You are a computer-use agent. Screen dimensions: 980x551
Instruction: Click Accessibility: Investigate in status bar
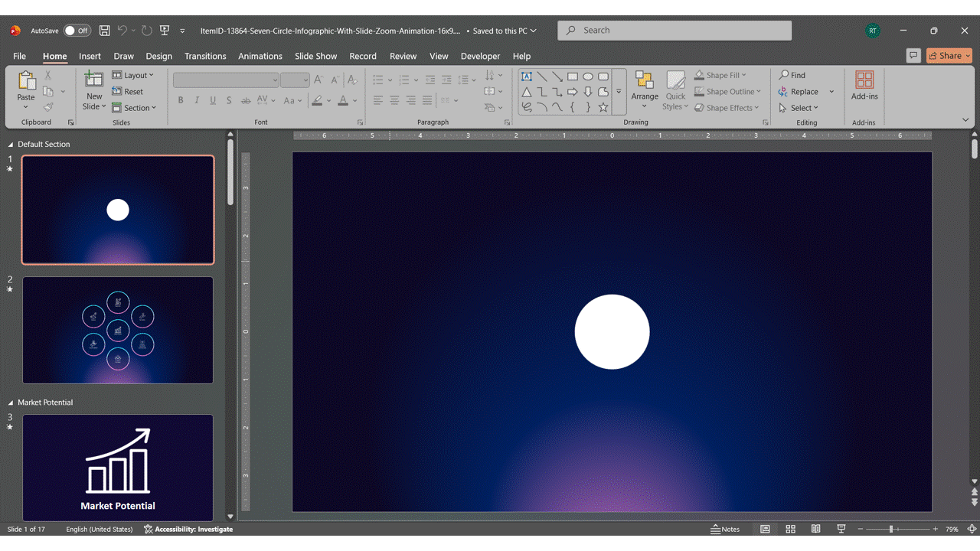pyautogui.click(x=188, y=529)
